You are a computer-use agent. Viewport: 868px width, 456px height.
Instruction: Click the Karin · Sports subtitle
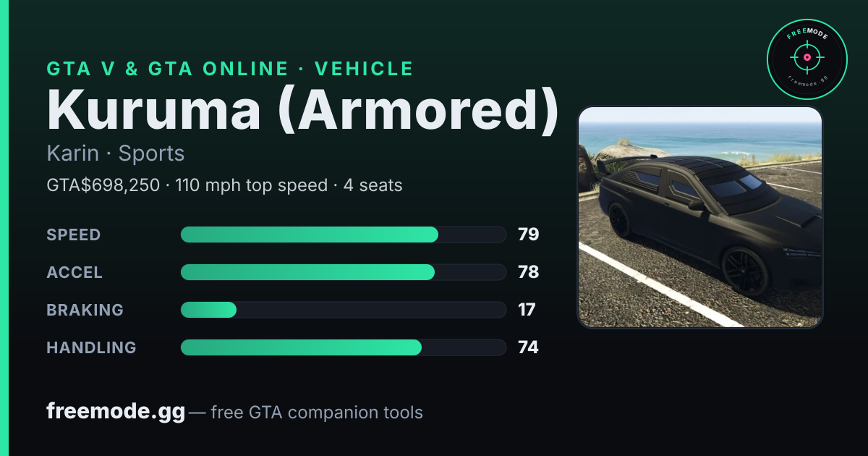(116, 153)
